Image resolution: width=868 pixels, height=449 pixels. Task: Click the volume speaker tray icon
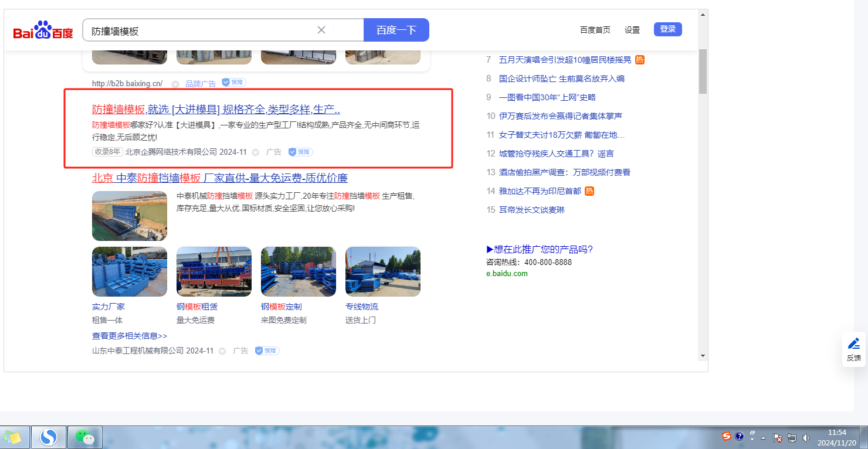coord(806,438)
